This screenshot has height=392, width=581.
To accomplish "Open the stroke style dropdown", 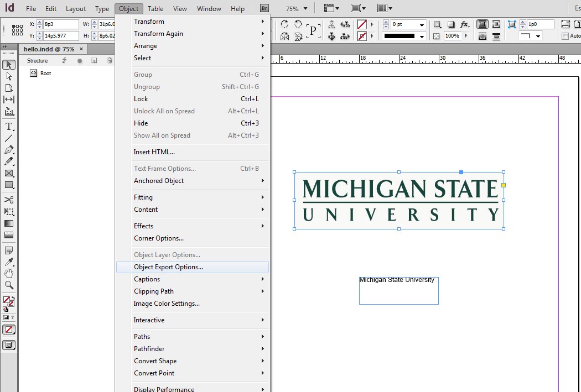I will tap(422, 36).
